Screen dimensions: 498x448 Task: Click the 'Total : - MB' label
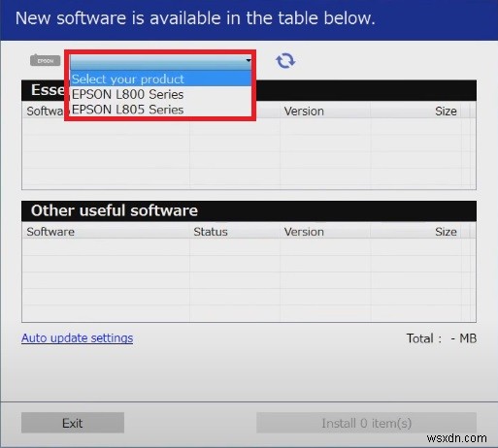point(442,338)
